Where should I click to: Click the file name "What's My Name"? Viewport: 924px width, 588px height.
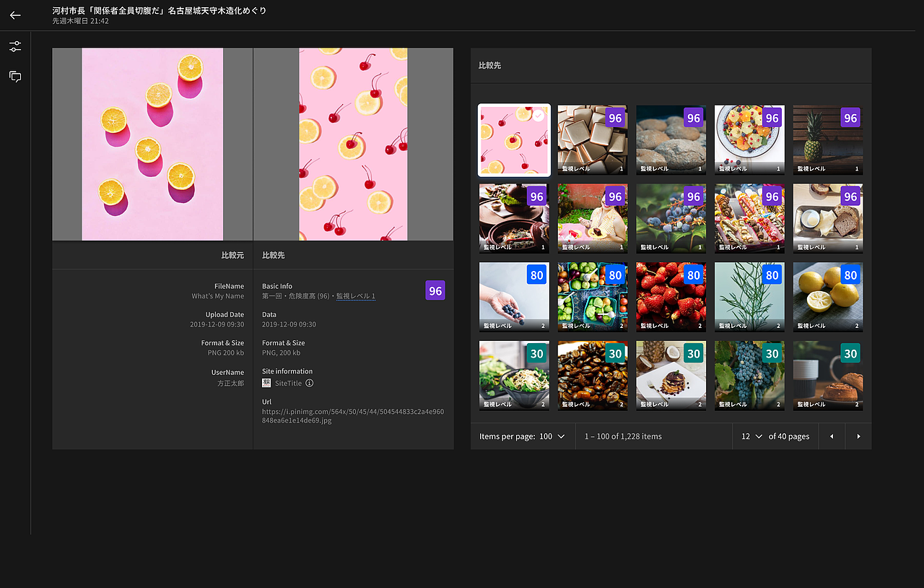click(218, 296)
